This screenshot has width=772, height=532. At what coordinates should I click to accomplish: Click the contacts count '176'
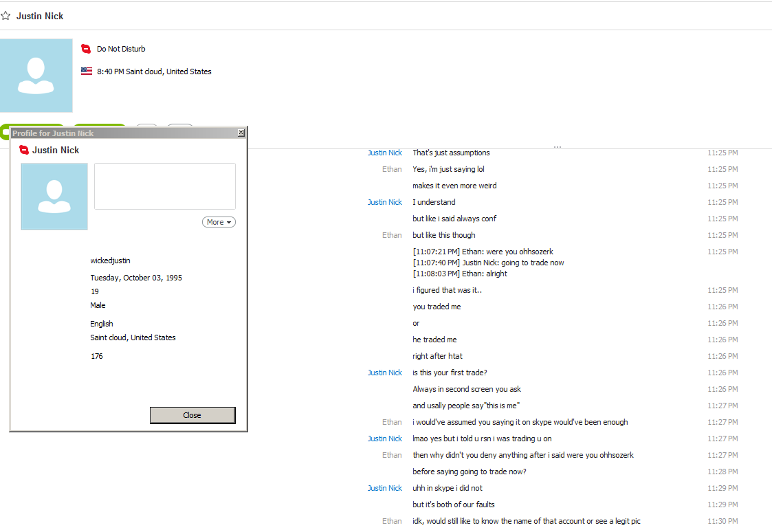[x=96, y=356]
